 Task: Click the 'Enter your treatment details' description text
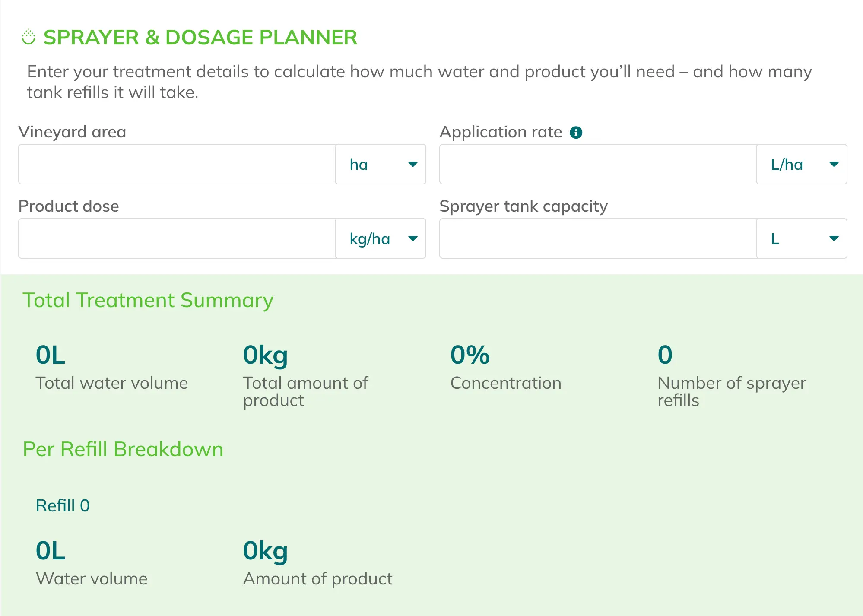click(419, 82)
